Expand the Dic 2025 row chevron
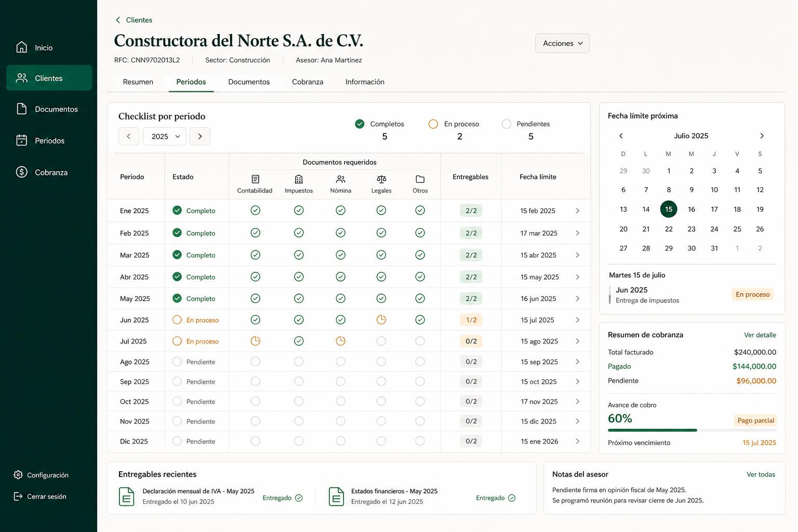This screenshot has width=798, height=532. click(577, 441)
